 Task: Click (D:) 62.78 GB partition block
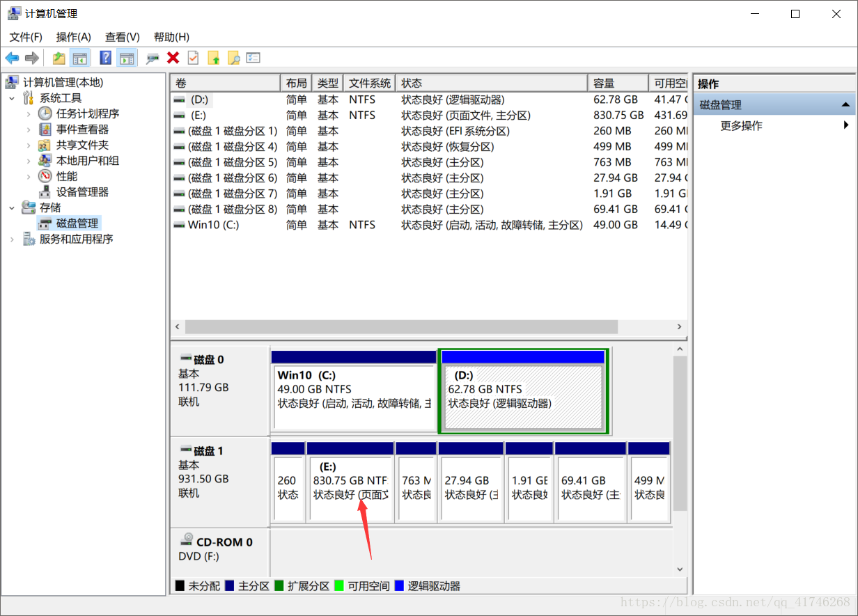523,390
